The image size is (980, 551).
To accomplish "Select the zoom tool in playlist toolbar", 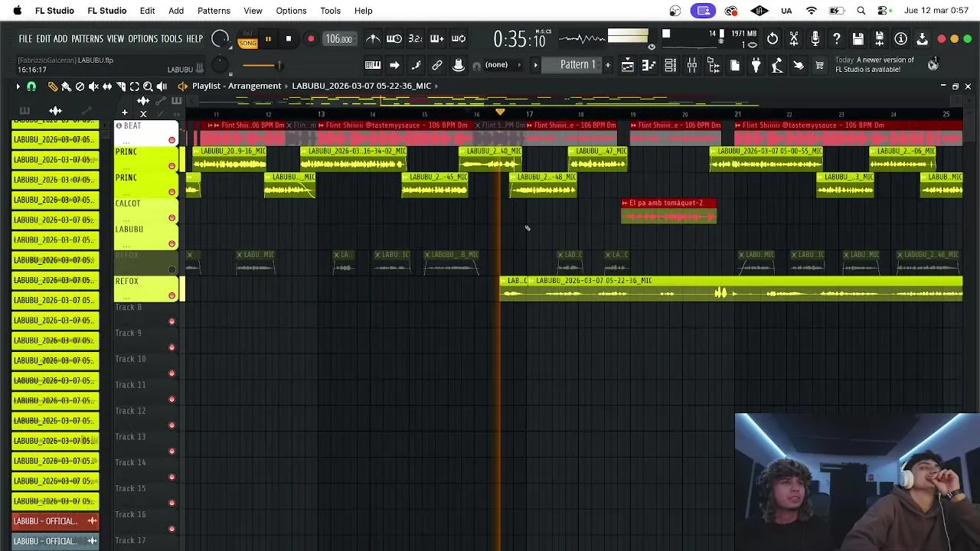I will coord(149,86).
